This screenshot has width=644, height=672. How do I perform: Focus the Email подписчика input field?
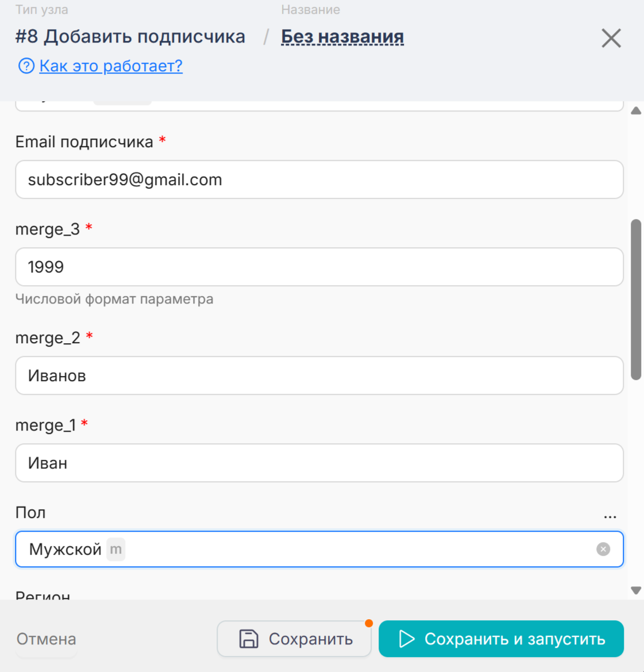319,180
